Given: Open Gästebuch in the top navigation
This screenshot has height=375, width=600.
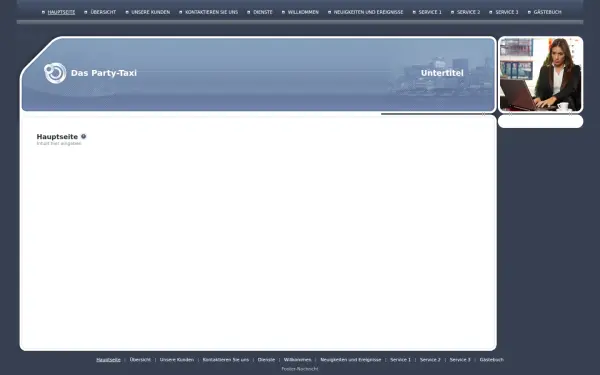Looking at the screenshot, I should (548, 12).
